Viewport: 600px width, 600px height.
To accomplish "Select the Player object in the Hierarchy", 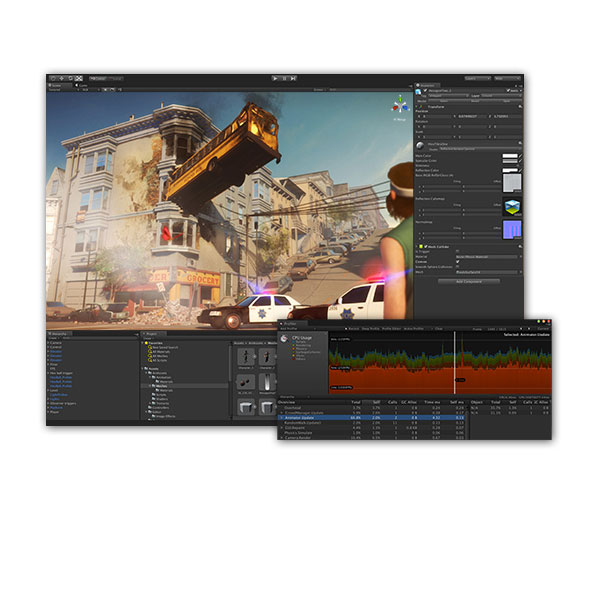I will pyautogui.click(x=55, y=412).
